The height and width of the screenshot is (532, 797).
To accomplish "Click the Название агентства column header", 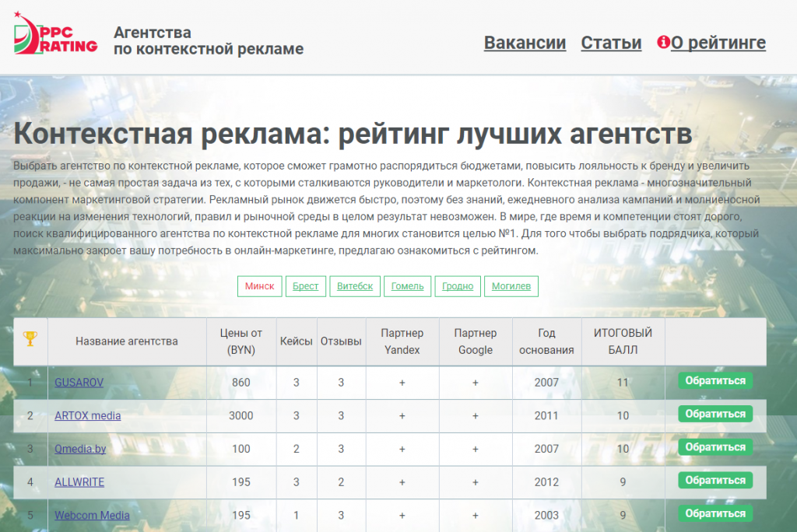I will [127, 341].
